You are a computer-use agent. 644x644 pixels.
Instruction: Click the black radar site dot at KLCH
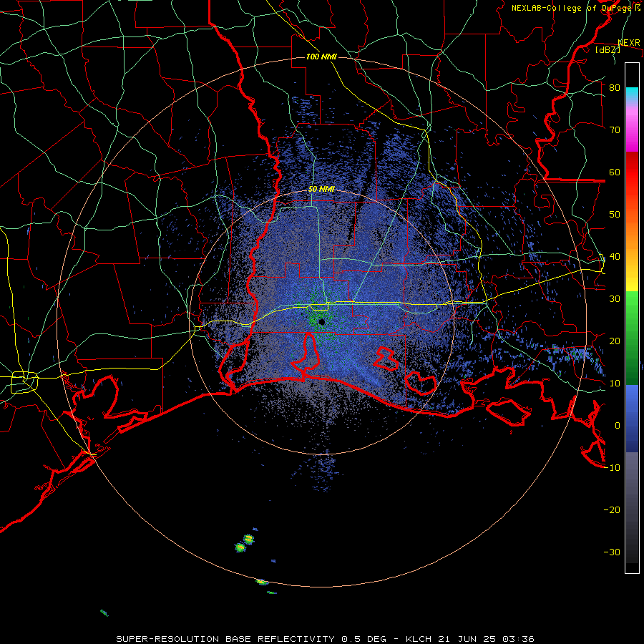pyautogui.click(x=321, y=322)
